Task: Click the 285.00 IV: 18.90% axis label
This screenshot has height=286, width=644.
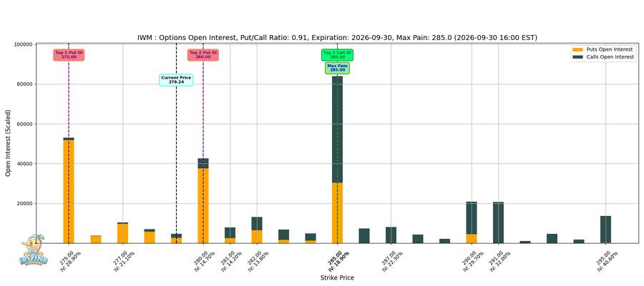Action: (x=340, y=260)
